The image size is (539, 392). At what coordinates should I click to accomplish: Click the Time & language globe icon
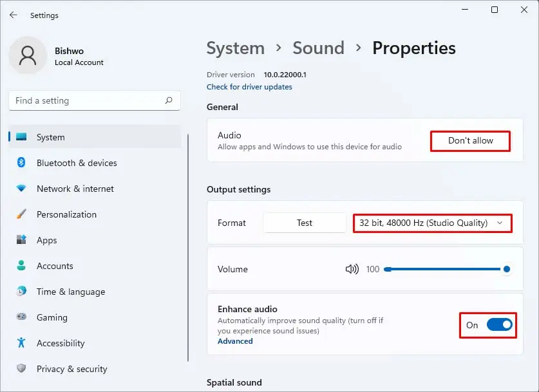(x=21, y=291)
